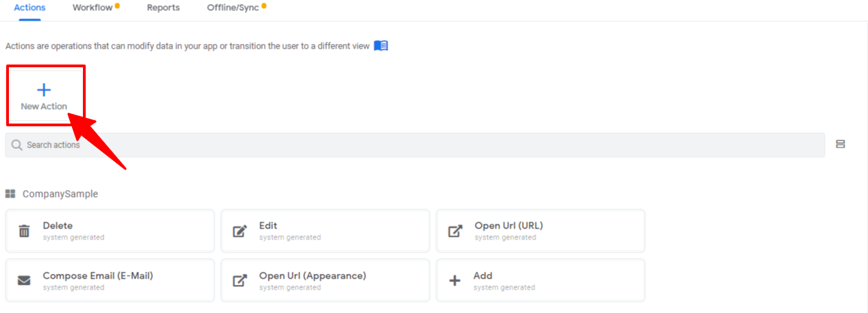The image size is (868, 313).
Task: Click the CompanySample table grid icon
Action: tap(11, 194)
